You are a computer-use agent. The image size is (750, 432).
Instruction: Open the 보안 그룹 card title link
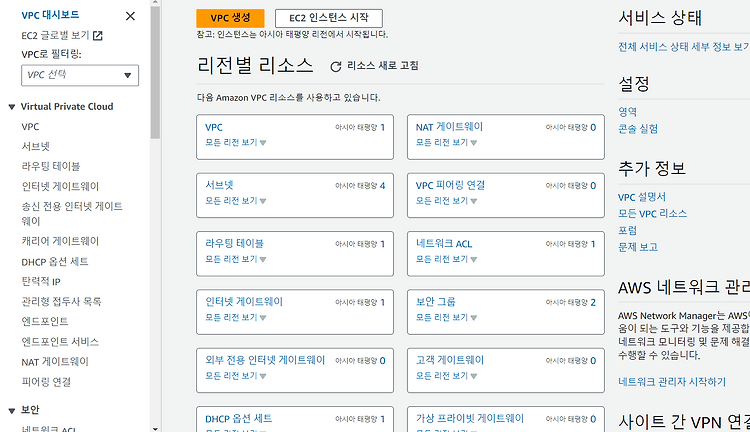pyautogui.click(x=435, y=302)
